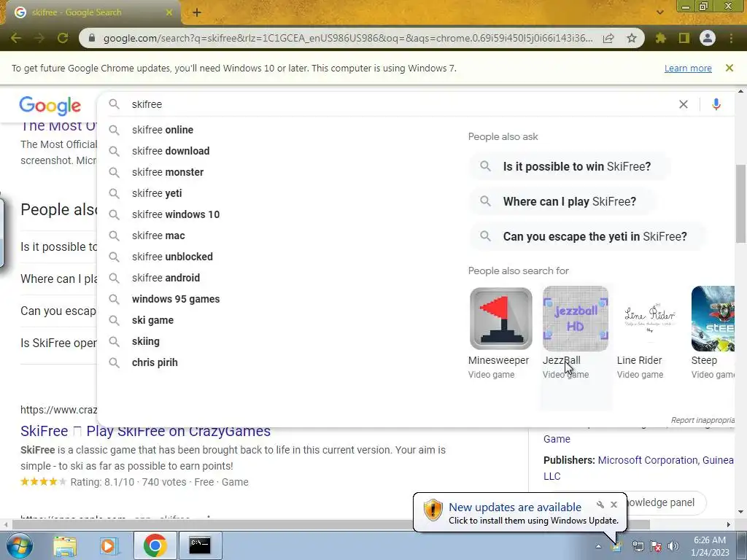
Task: Click 'Where can I play SkiFree?'
Action: 562,201
